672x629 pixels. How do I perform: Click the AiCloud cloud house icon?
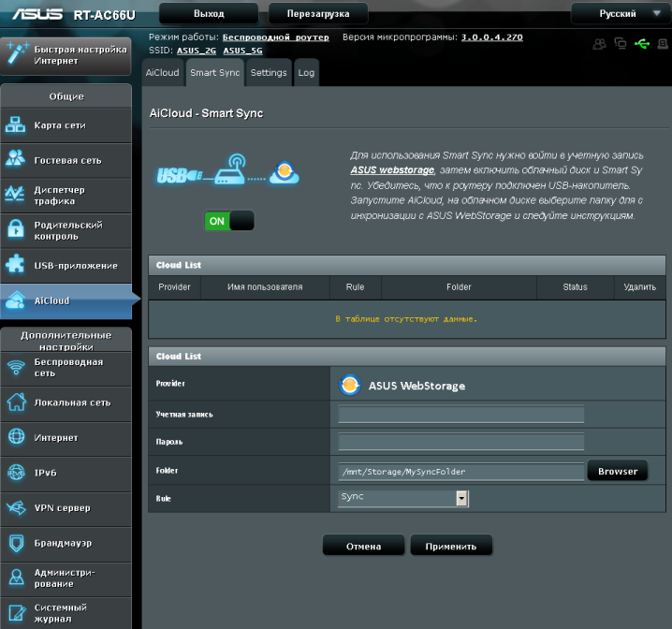coord(16,300)
